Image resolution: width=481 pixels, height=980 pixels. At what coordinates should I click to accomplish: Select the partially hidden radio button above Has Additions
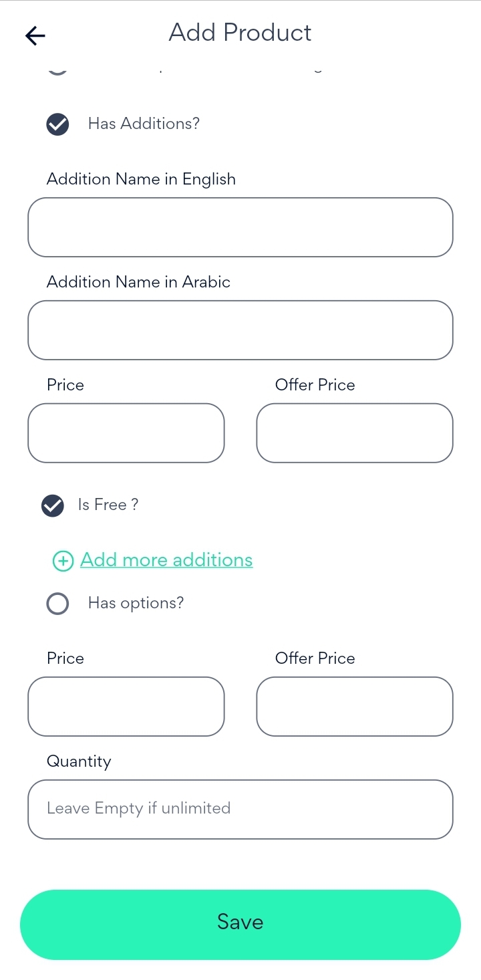tap(57, 69)
